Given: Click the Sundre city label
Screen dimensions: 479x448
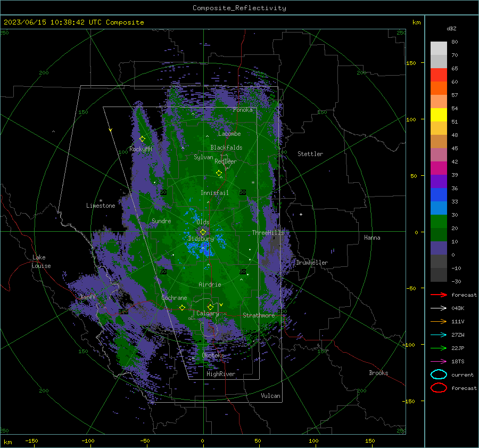Looking at the screenshot, I should [x=161, y=221].
